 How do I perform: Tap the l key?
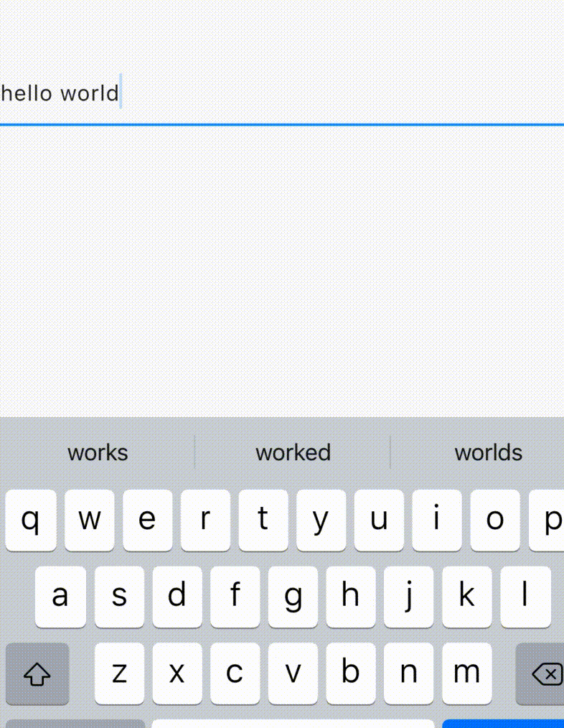[x=525, y=597]
